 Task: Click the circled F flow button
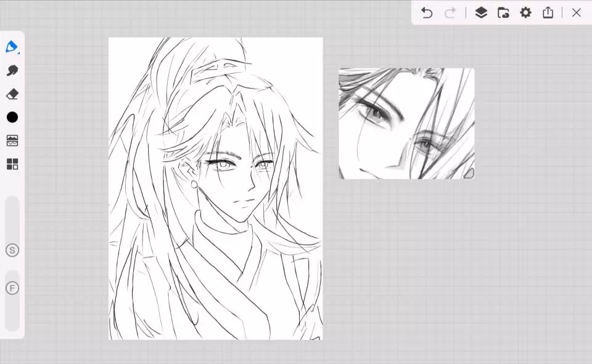pyautogui.click(x=12, y=288)
